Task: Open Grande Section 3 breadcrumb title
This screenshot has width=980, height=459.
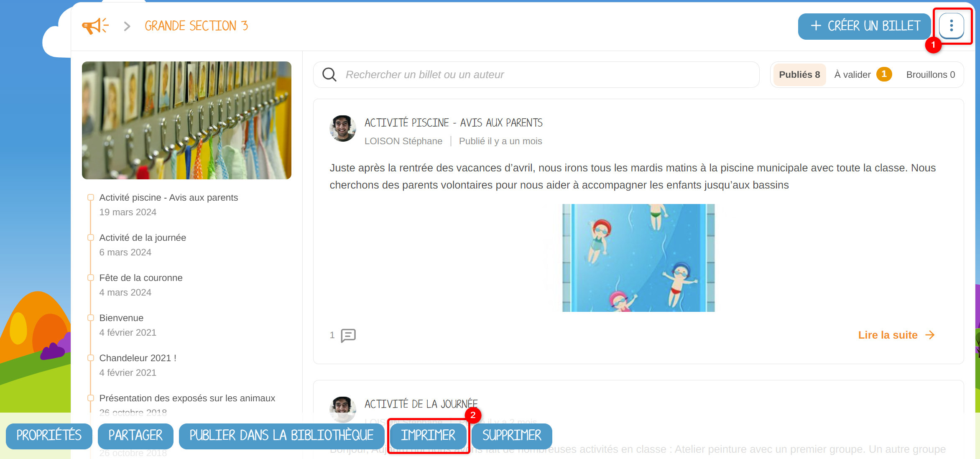Action: (197, 26)
